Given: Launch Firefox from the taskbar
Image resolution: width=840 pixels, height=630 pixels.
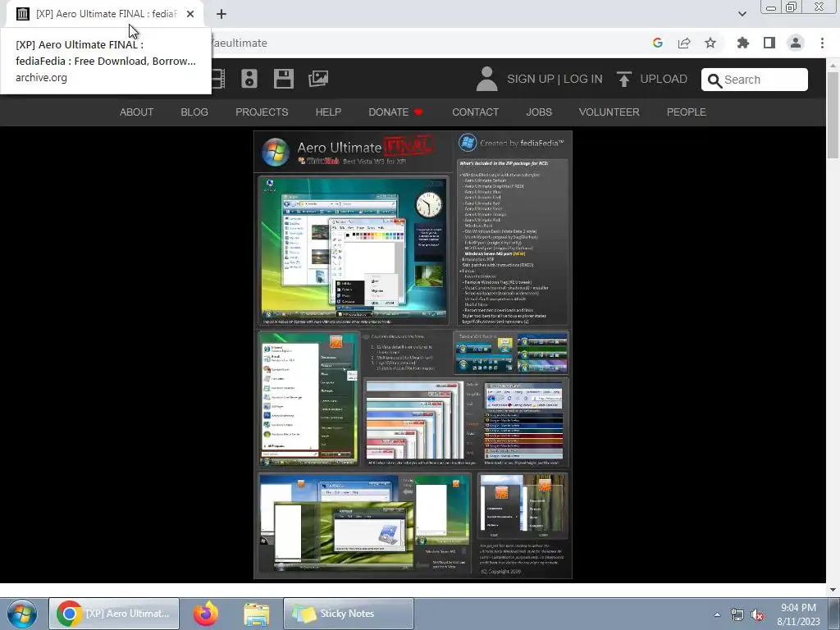Looking at the screenshot, I should point(206,614).
